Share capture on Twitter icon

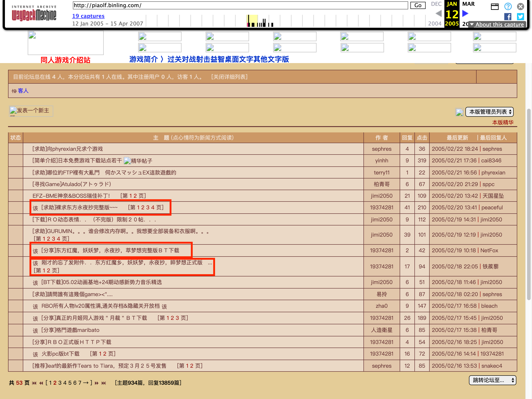(520, 17)
